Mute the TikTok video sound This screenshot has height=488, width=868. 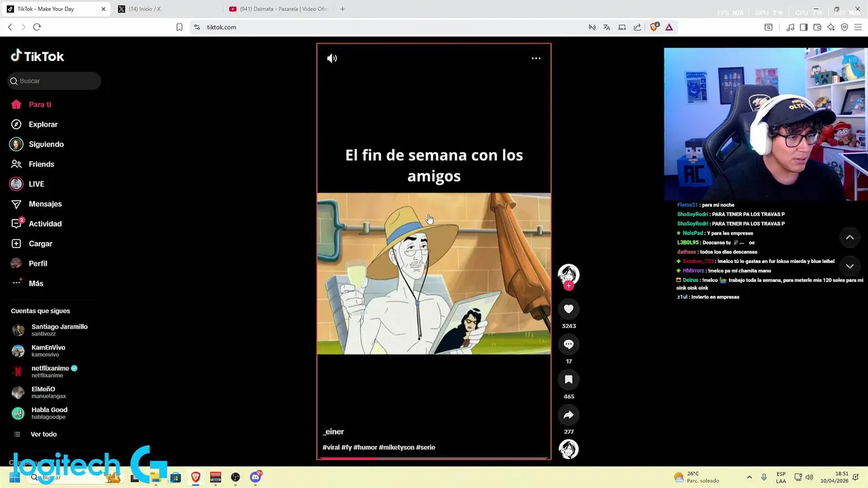coord(332,58)
